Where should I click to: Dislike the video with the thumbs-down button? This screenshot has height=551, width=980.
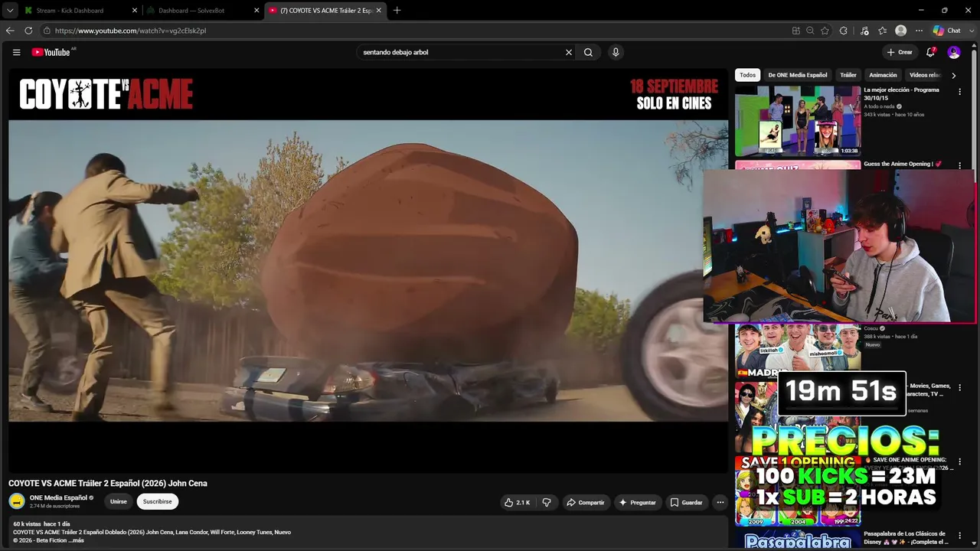547,502
